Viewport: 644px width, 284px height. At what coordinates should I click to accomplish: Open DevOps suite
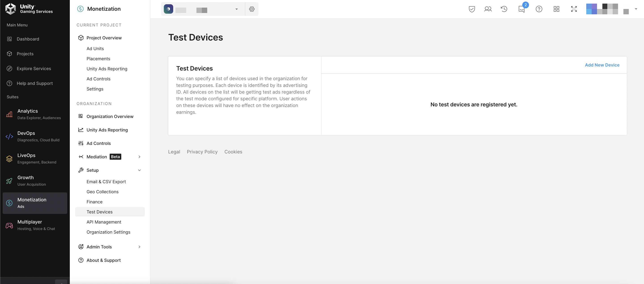[35, 136]
